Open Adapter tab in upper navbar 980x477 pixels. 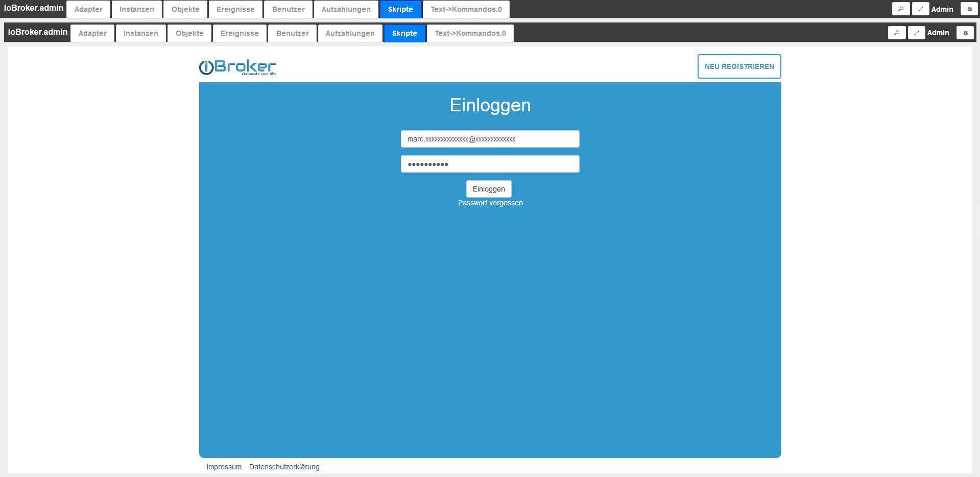click(x=89, y=9)
